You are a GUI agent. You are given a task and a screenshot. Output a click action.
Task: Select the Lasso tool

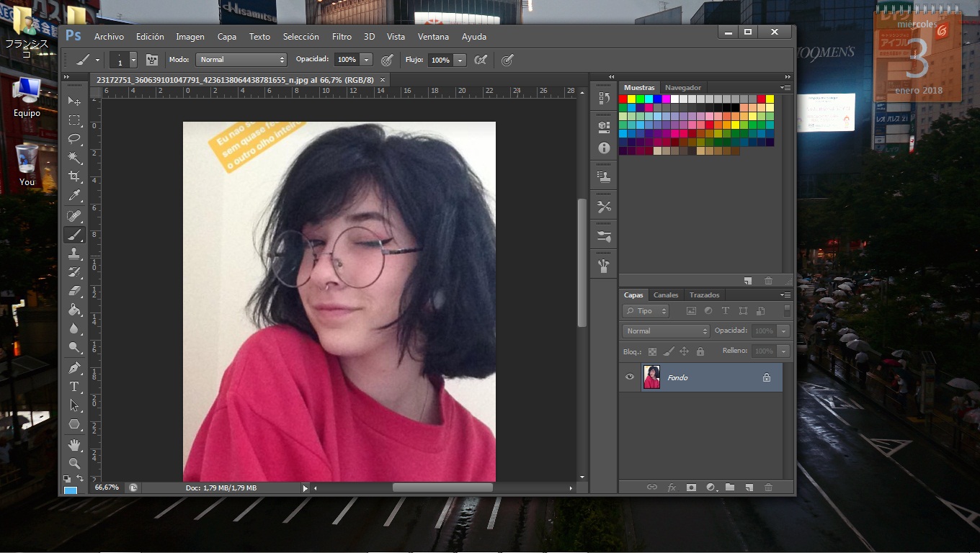click(x=74, y=138)
